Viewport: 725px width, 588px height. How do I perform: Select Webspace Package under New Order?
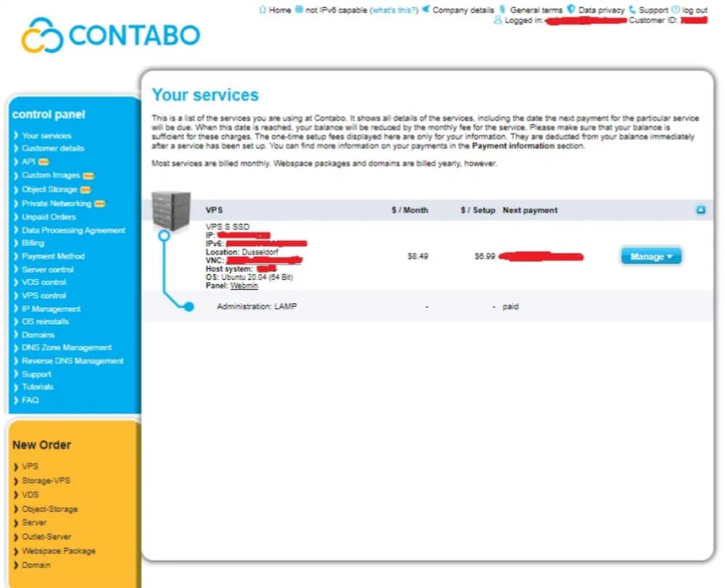click(58, 551)
